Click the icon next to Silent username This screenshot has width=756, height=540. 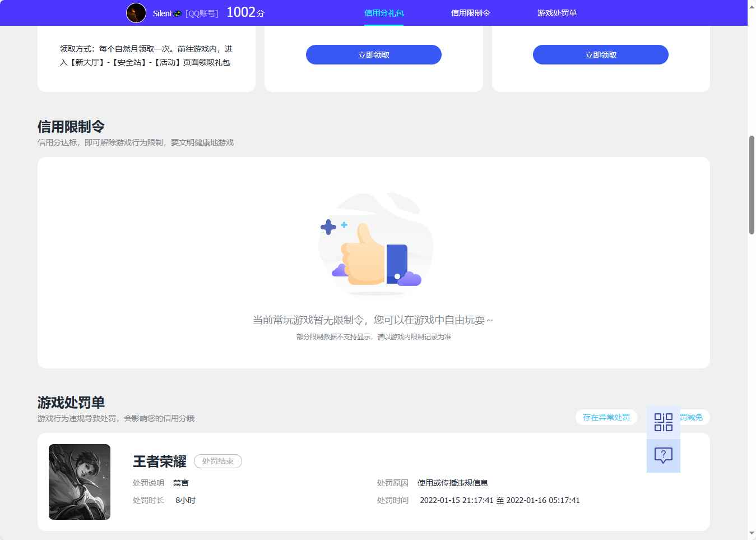click(x=178, y=13)
